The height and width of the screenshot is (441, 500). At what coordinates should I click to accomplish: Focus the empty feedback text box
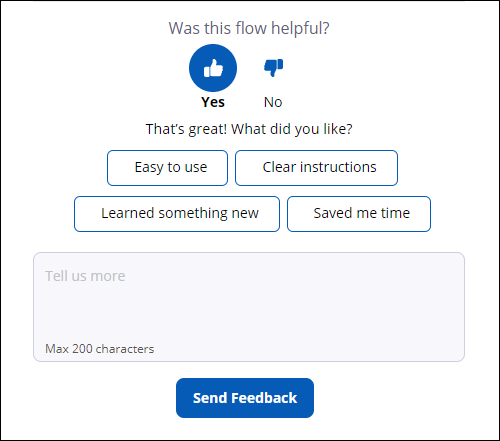[x=249, y=307]
